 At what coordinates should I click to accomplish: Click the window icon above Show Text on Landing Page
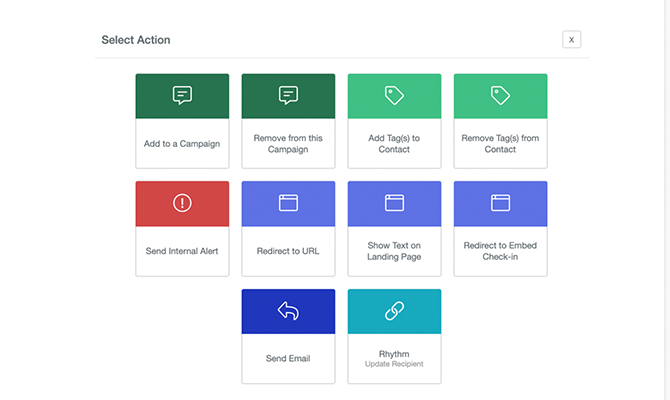click(394, 203)
